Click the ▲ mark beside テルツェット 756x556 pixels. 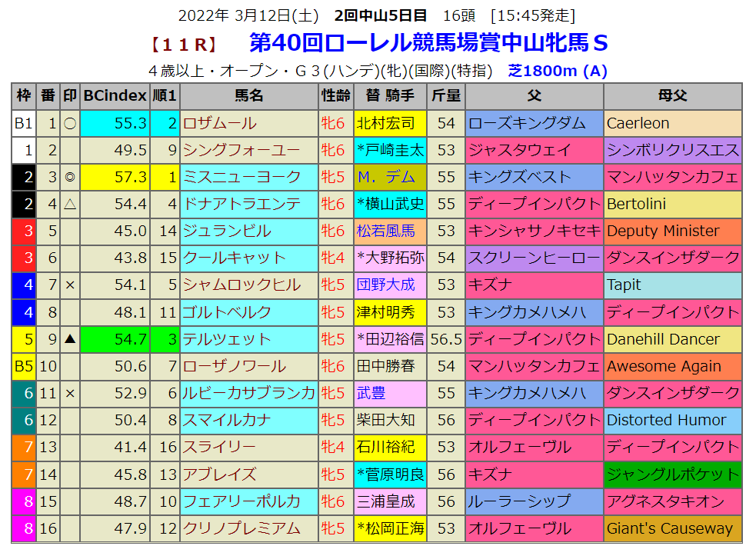click(x=70, y=339)
